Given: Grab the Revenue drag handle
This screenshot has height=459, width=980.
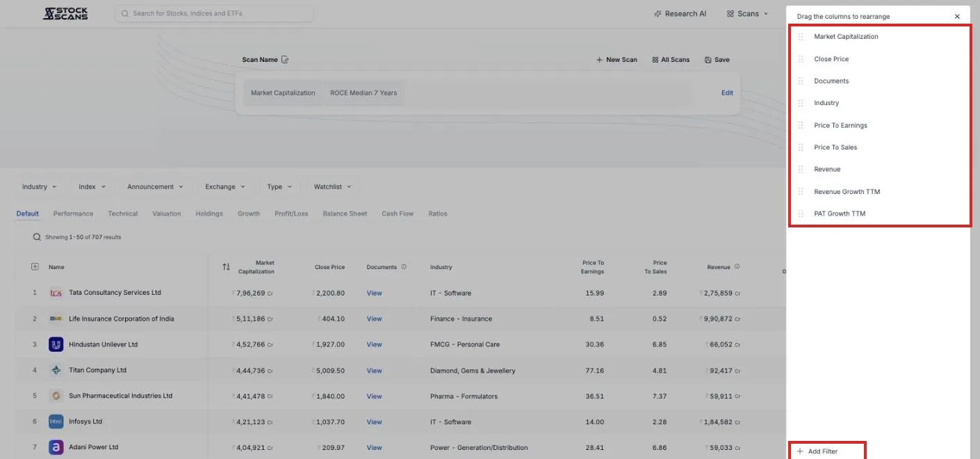Looking at the screenshot, I should [801, 170].
